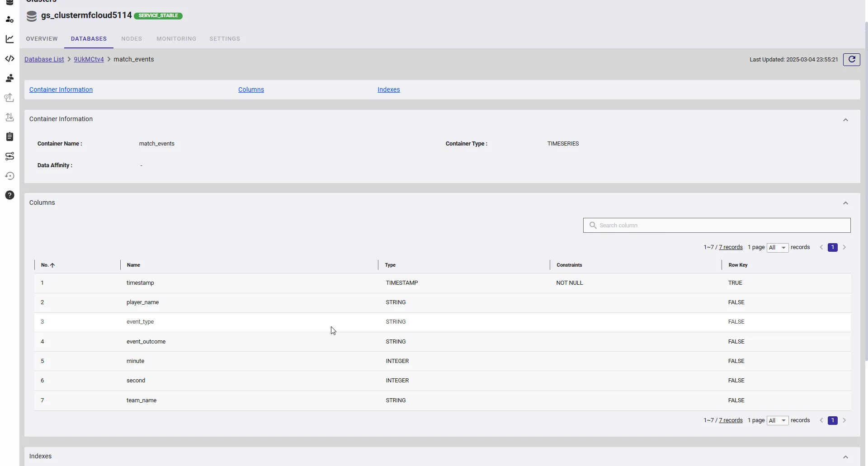Click the 9UkMCtv4 database breadcrumb link
Image resolution: width=868 pixels, height=466 pixels.
pos(89,59)
